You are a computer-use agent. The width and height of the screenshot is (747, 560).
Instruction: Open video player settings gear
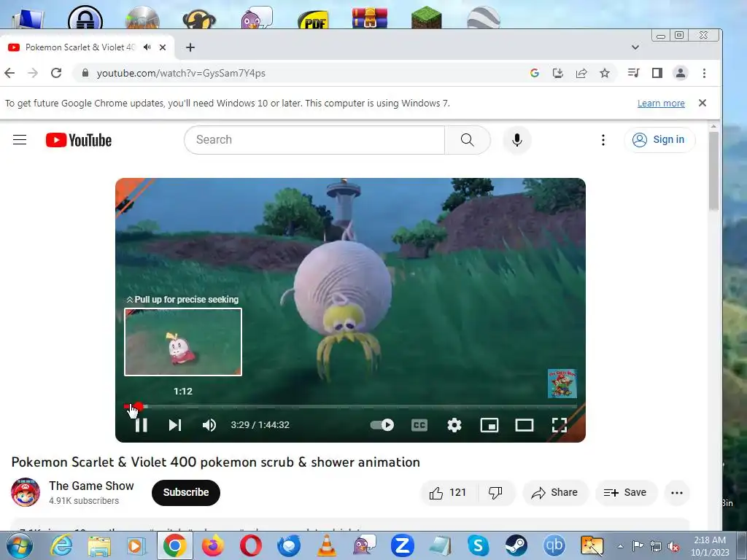[x=454, y=425]
